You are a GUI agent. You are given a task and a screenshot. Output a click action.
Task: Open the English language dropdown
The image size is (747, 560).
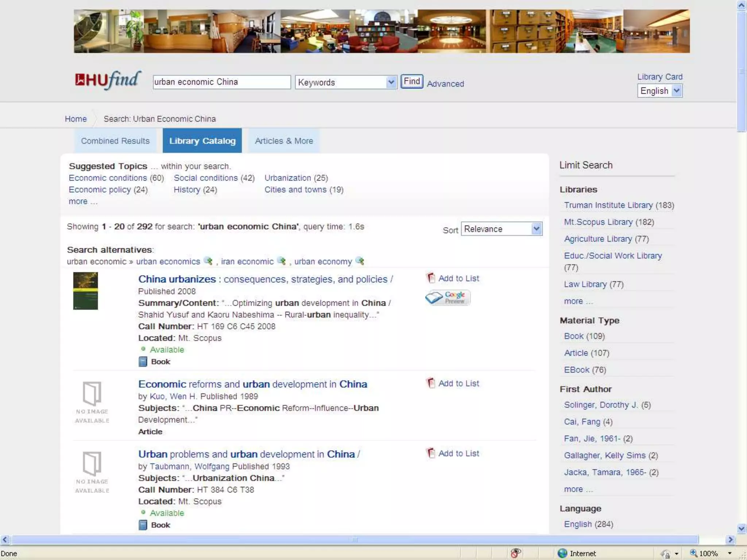[659, 91]
